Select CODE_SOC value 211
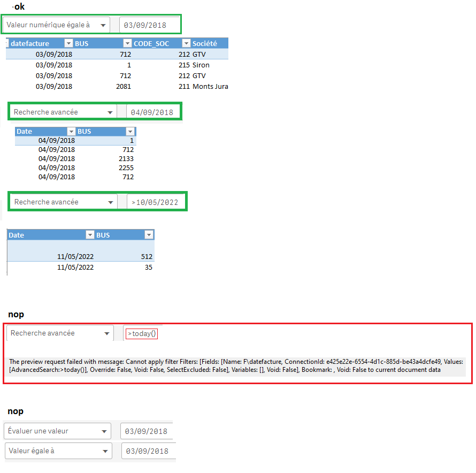Image resolution: width=476 pixels, height=473 pixels. coord(185,87)
